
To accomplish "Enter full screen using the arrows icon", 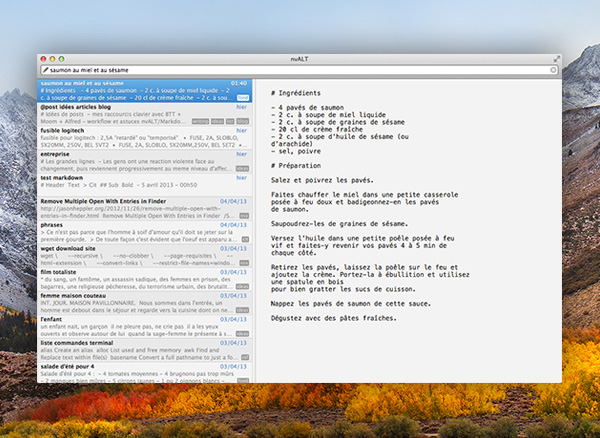I will click(557, 59).
